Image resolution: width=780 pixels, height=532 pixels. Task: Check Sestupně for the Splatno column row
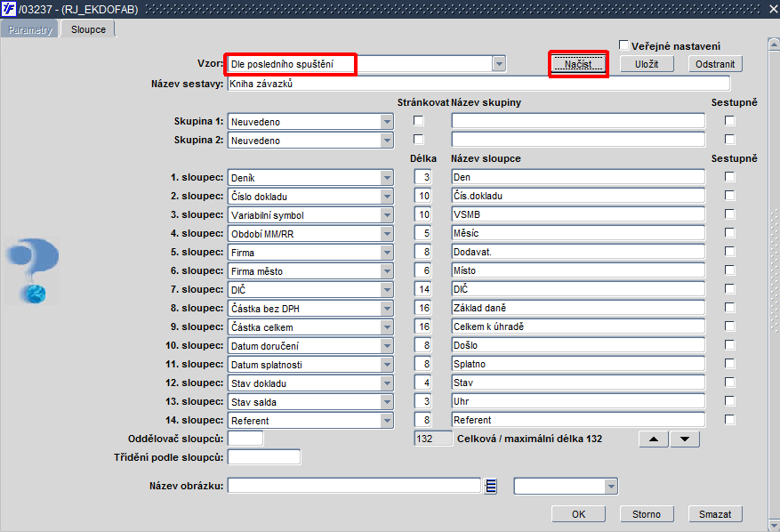pos(729,363)
